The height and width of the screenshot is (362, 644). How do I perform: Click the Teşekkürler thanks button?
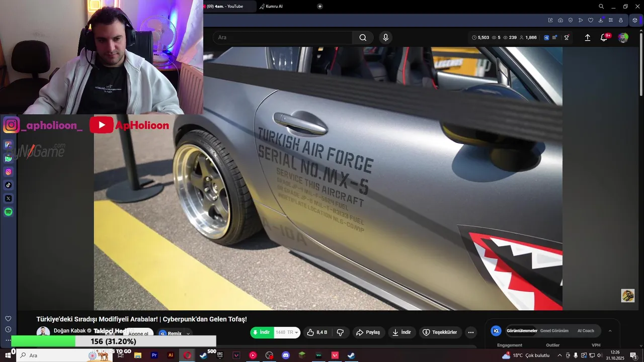[440, 332]
